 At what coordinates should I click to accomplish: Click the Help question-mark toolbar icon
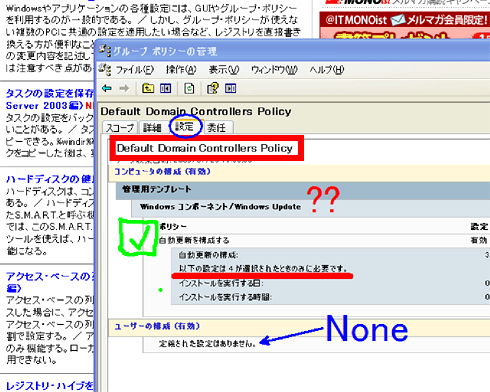point(213,88)
